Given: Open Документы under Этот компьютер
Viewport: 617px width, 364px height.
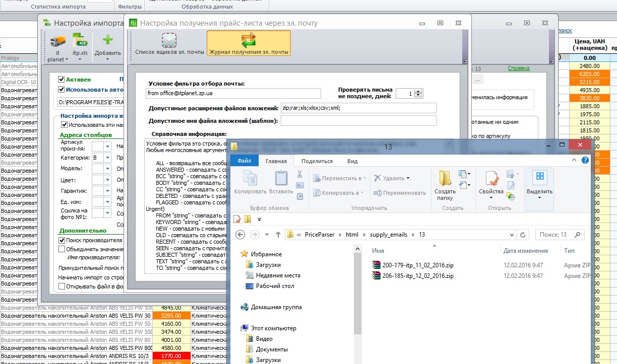Looking at the screenshot, I should pos(272,349).
